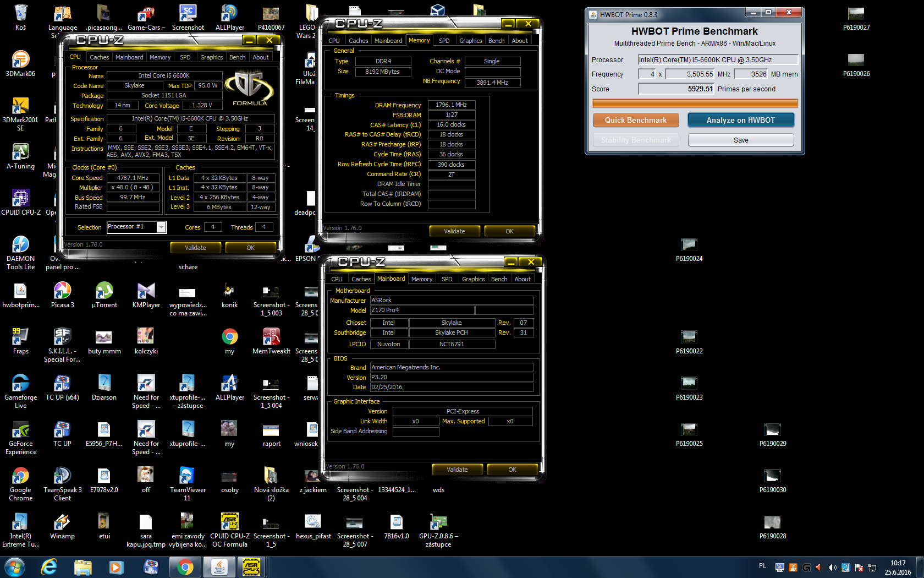
Task: Open the Google Chrome desktop icon
Action: pyautogui.click(x=20, y=484)
